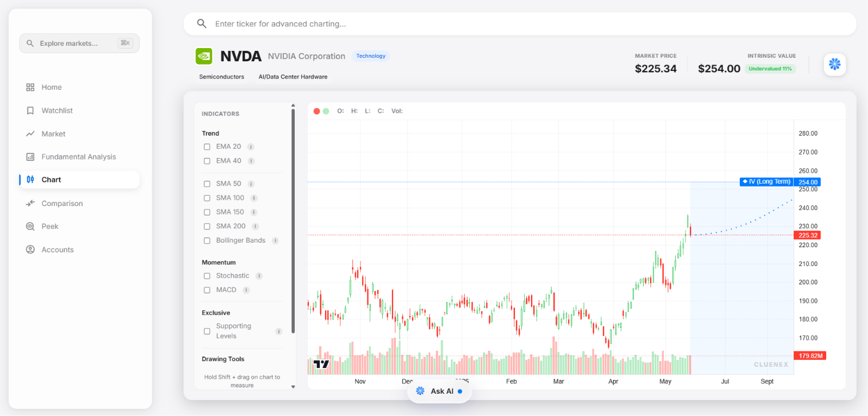Enable the SMA 100 checkbox
The height and width of the screenshot is (416, 868).
click(x=207, y=198)
